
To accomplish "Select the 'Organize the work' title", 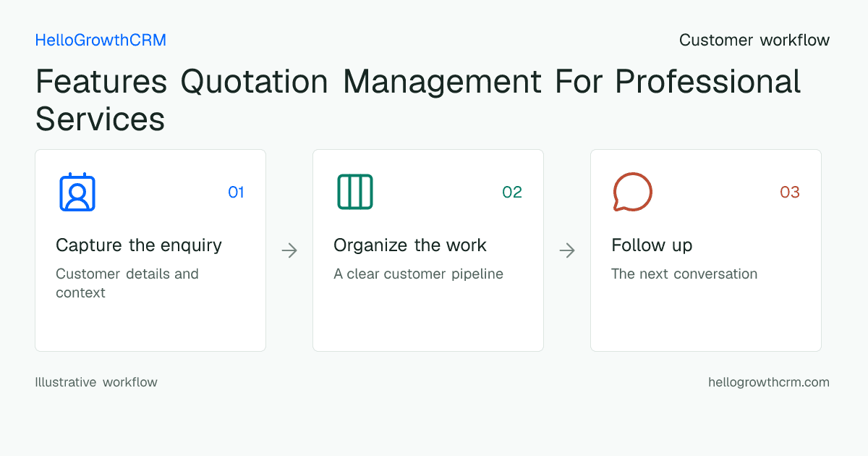I will click(x=410, y=245).
